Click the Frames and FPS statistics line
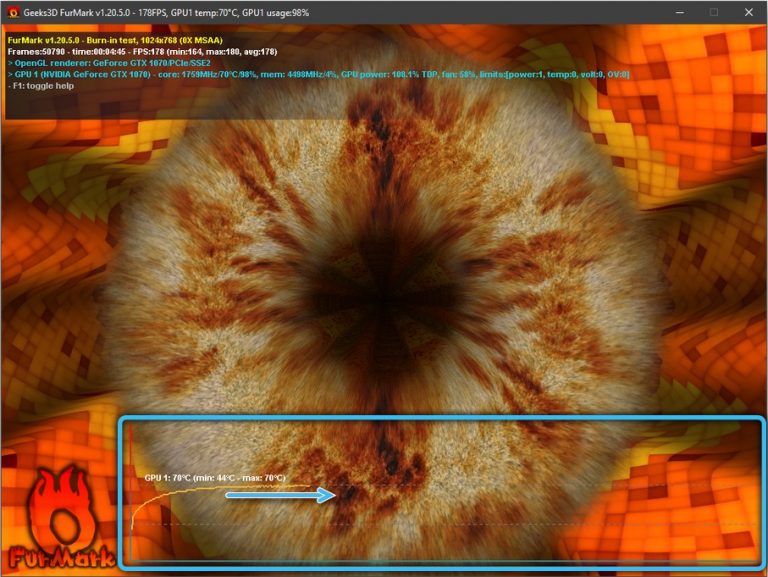768x577 pixels. click(141, 51)
